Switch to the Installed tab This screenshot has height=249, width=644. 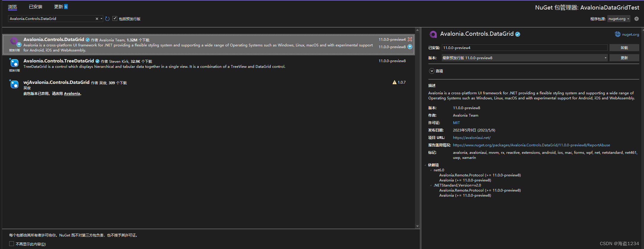(36, 7)
